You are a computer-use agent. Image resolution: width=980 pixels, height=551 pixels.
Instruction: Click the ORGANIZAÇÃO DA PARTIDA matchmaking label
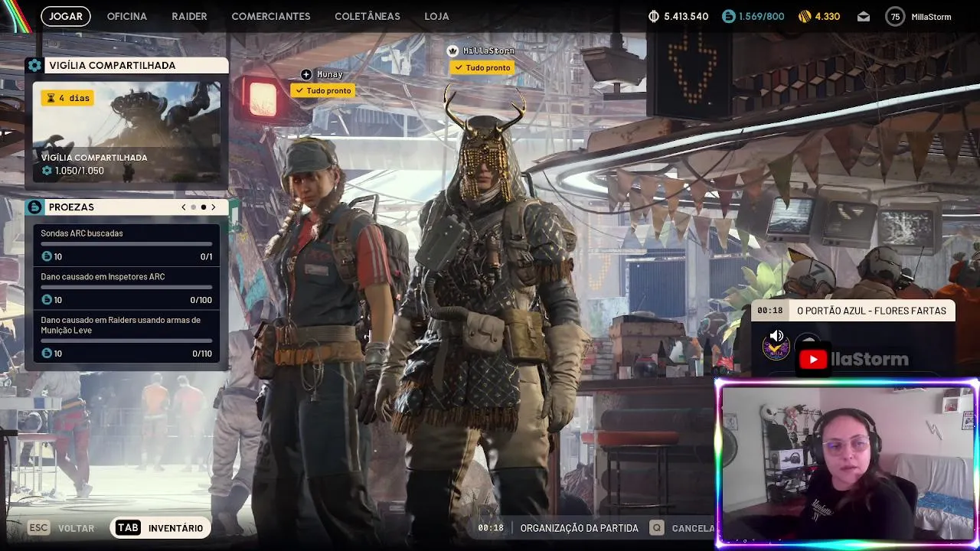click(x=579, y=528)
